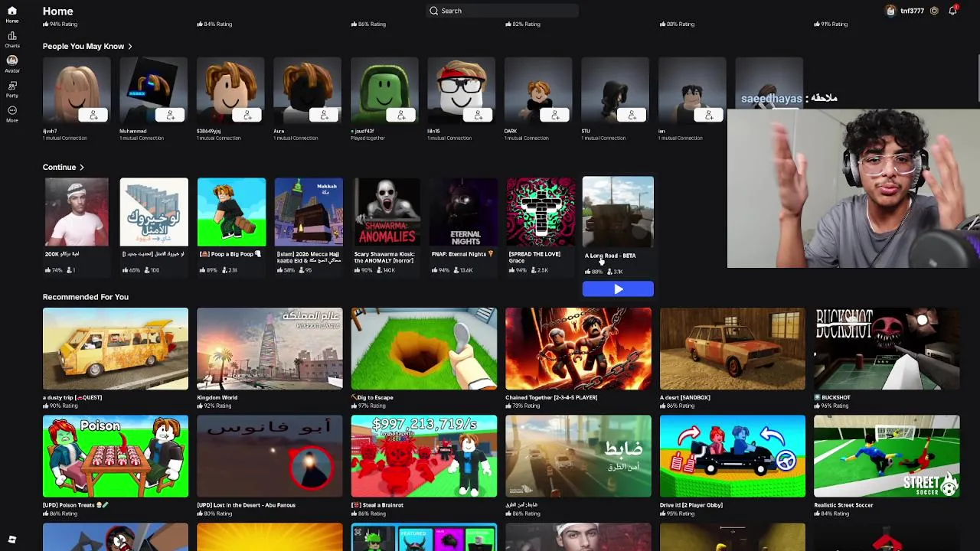Open Lost in the Desert - Abu Fanous
The width and height of the screenshot is (980, 551).
[x=269, y=456]
